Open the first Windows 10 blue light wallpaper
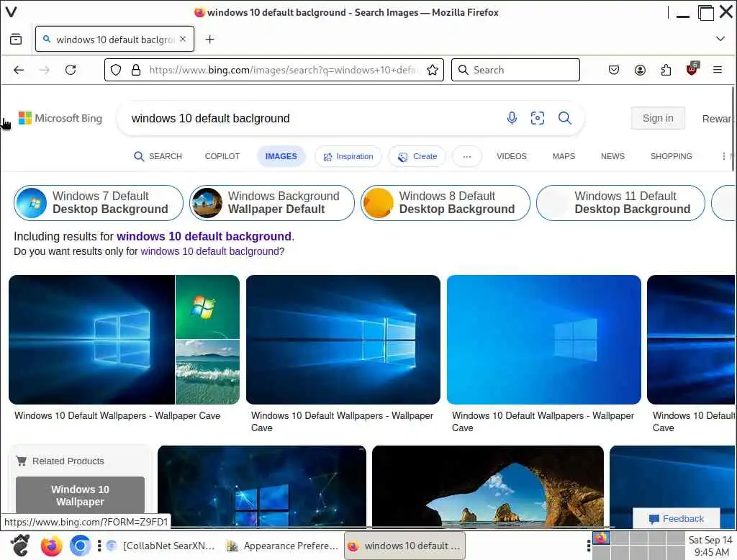Viewport: 737px width, 560px height. pos(91,340)
